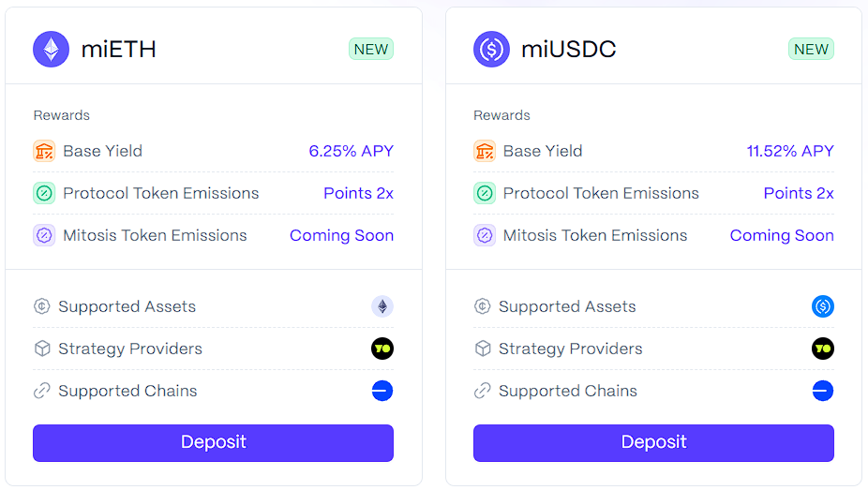Viewport: 868px width, 490px height.
Task: Click the Base Yield bank icon in miETH card
Action: pos(44,151)
